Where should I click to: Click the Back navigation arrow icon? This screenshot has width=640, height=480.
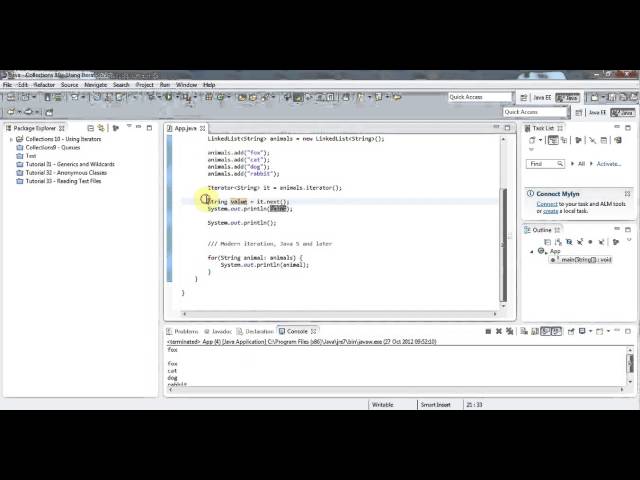[x=11, y=112]
